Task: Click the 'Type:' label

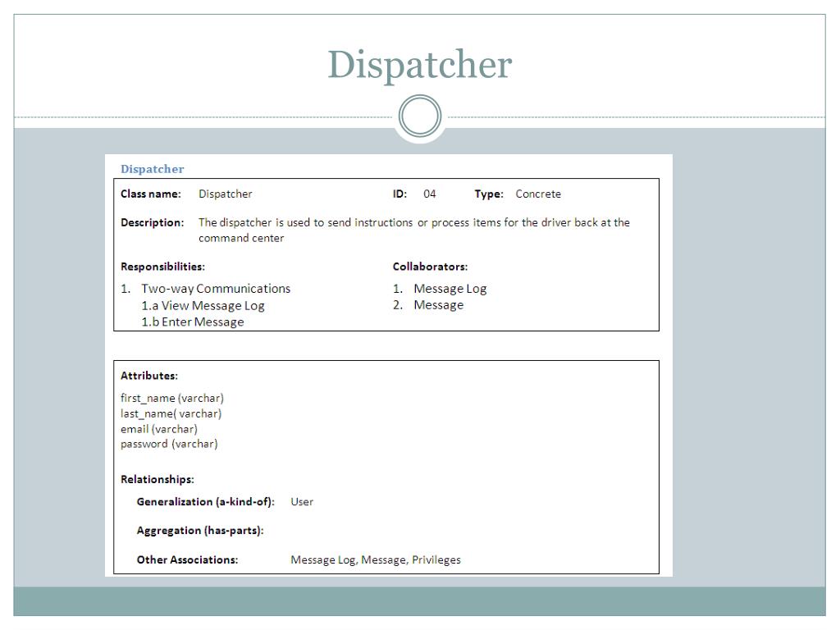Action: tap(489, 194)
